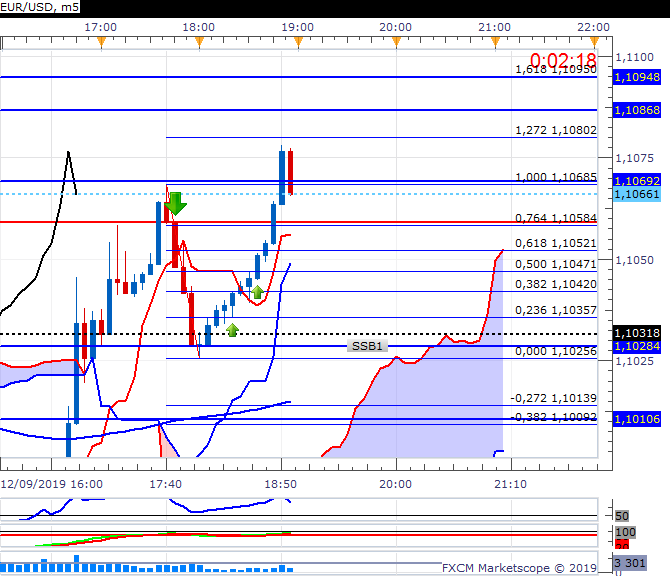Click the red 0:02:18 countdown timer

563,60
